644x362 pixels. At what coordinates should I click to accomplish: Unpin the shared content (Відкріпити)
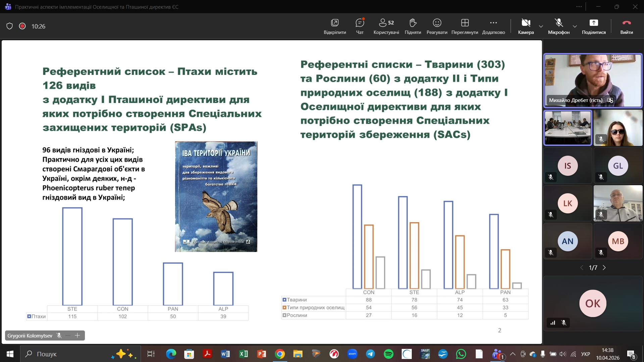point(335,26)
